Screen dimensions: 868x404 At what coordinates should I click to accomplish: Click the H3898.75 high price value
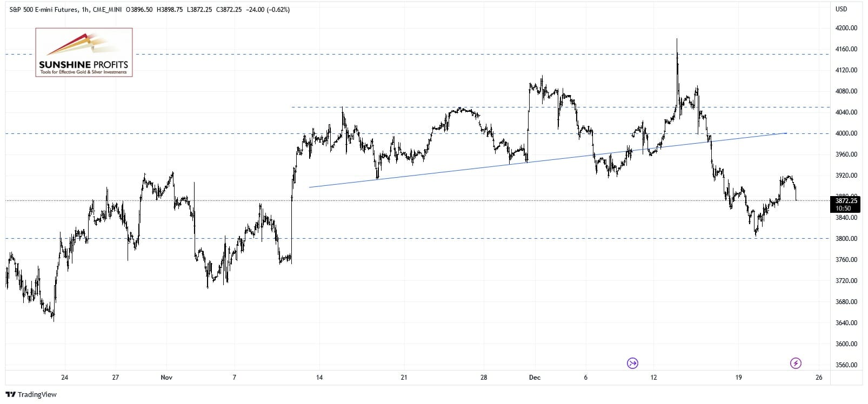(170, 10)
